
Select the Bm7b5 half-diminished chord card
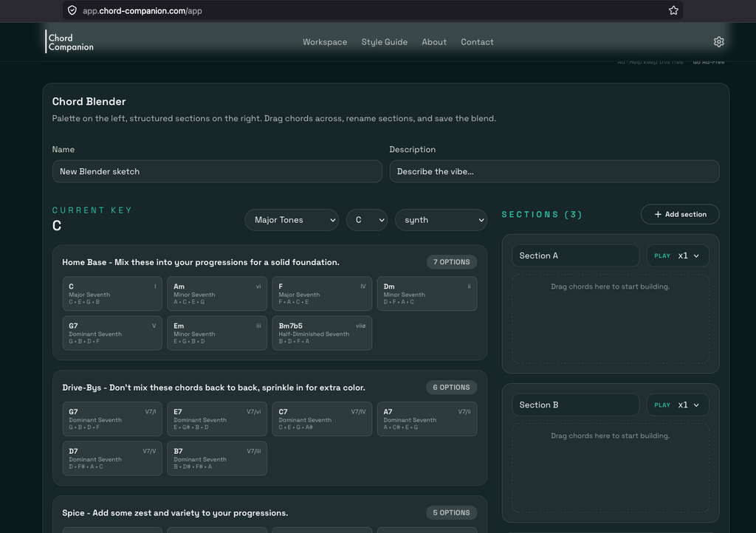click(x=322, y=333)
